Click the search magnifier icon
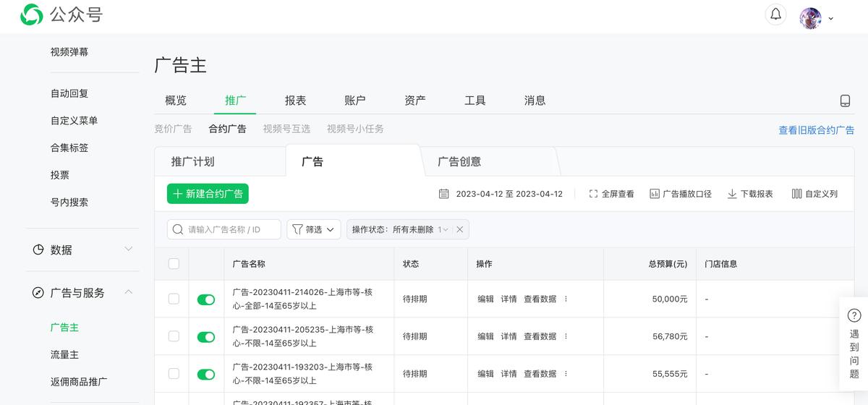Viewport: 868px width, 405px height. tap(178, 229)
